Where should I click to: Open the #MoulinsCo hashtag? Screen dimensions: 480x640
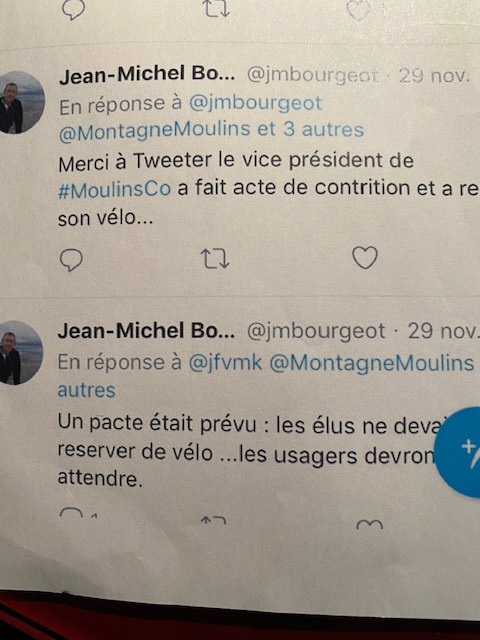(114, 190)
